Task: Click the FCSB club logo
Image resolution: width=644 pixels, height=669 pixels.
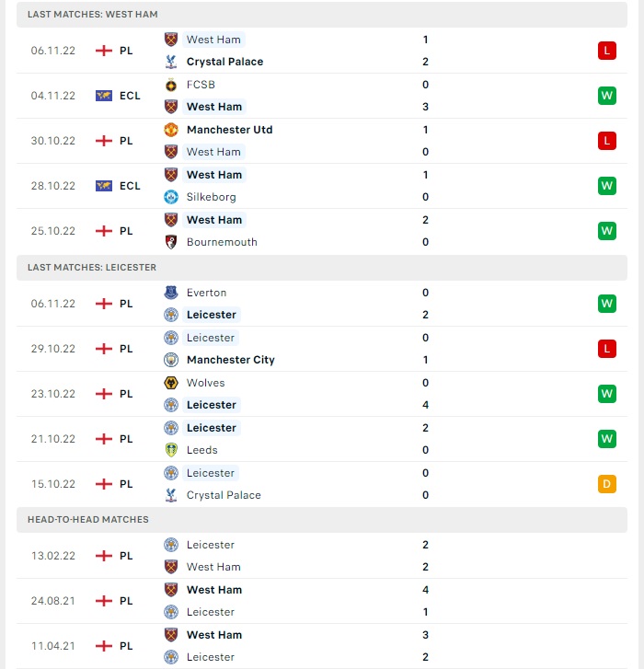Action: tap(171, 85)
